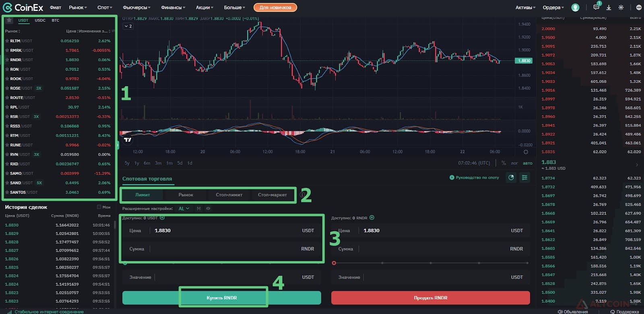Open the AL advanced settings dropdown
This screenshot has height=314, width=644.
point(184,209)
